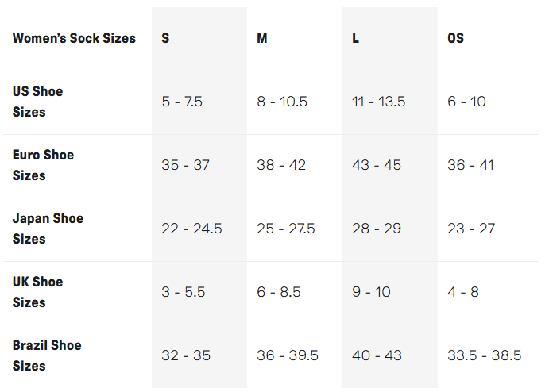Click the L size column header
The height and width of the screenshot is (392, 549).
[x=355, y=38]
